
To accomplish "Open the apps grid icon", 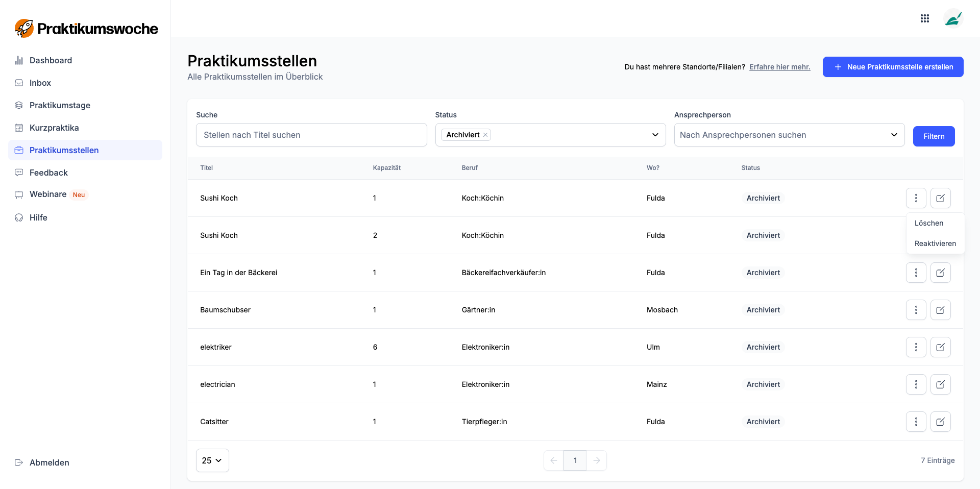I will click(924, 18).
